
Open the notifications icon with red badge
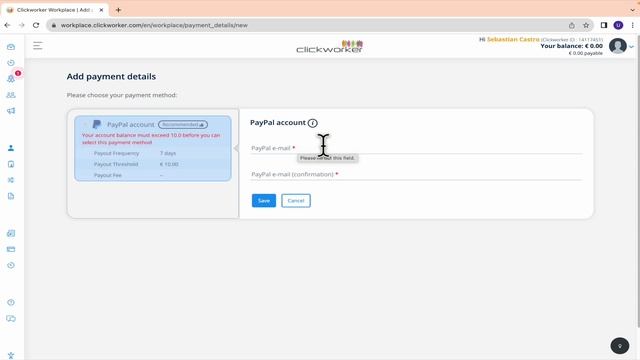(11, 79)
